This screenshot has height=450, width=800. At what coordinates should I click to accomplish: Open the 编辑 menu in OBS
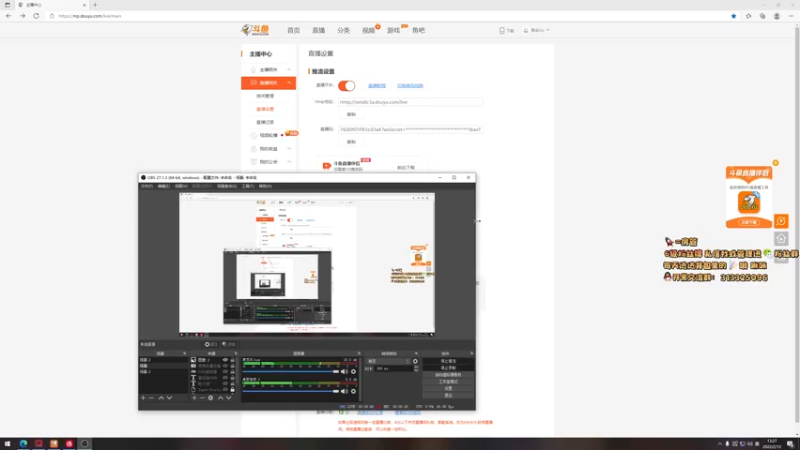coord(164,186)
